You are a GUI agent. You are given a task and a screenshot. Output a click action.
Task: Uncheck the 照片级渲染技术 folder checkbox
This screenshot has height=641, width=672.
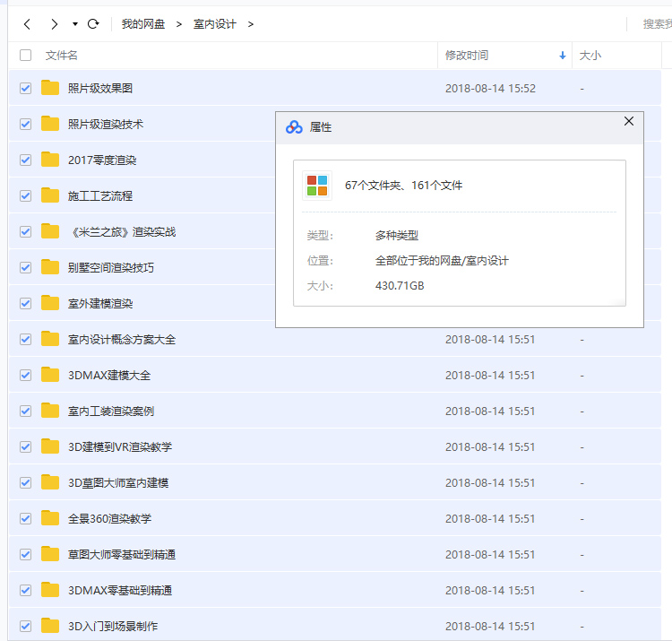(x=25, y=125)
